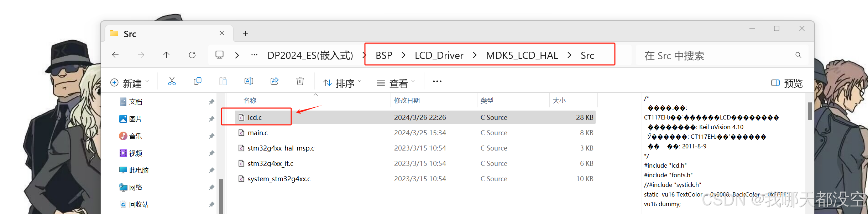Click the This PC monitor icon in address bar
The height and width of the screenshot is (214, 868).
coord(220,55)
